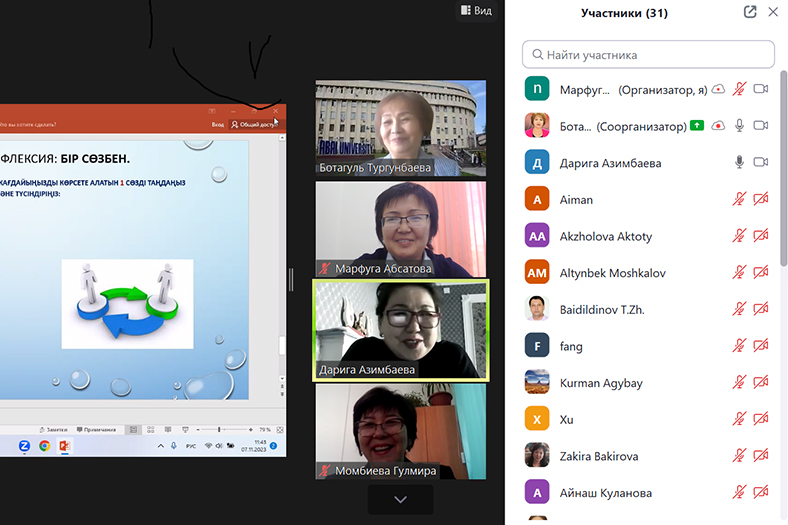Click the muted microphone icon for Aiman
The width and height of the screenshot is (788, 525).
coord(739,199)
